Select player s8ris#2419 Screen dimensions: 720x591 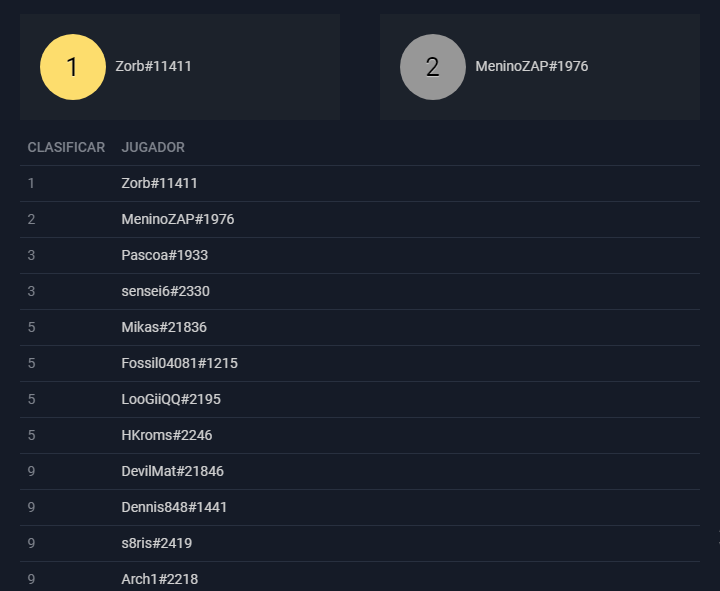pos(157,543)
